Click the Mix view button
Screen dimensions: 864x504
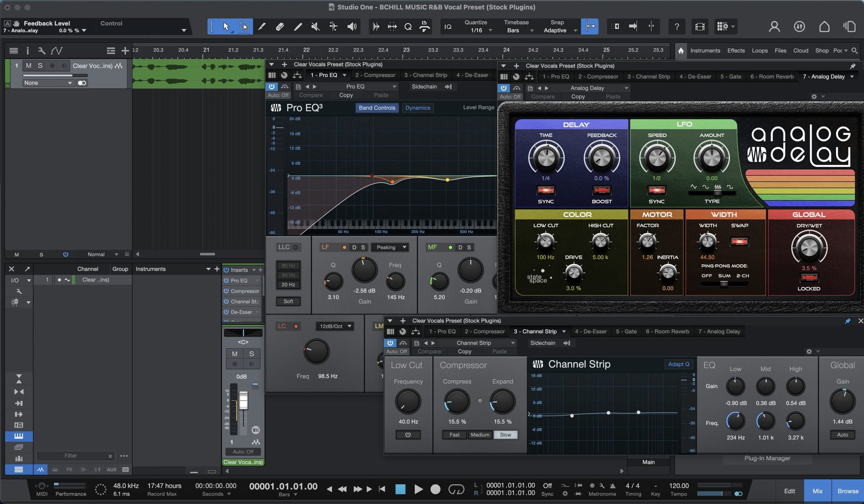tap(817, 491)
